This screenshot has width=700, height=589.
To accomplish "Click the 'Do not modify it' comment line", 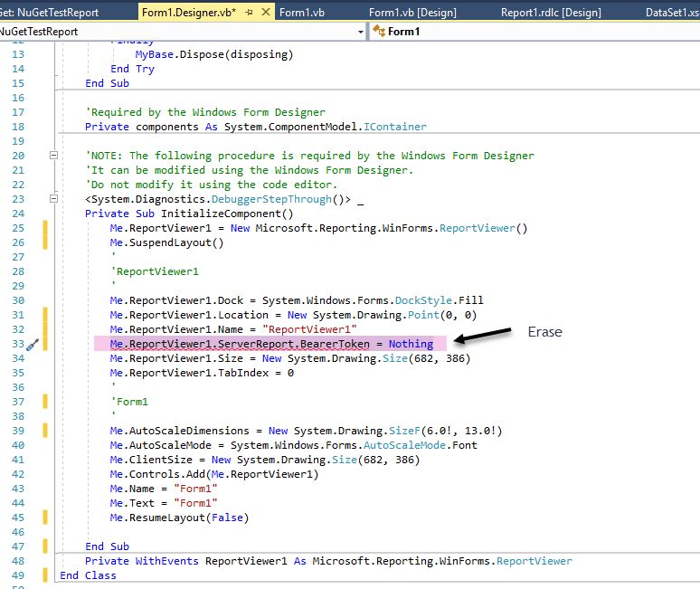I will 211,185.
